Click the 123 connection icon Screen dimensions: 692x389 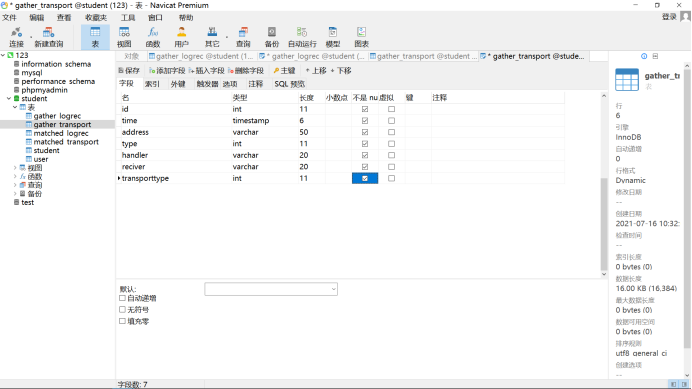[10, 55]
